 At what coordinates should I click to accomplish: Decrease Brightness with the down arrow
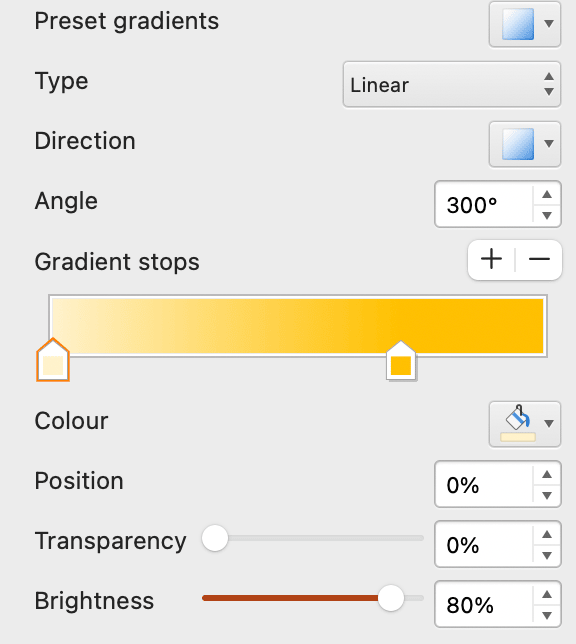tap(547, 615)
